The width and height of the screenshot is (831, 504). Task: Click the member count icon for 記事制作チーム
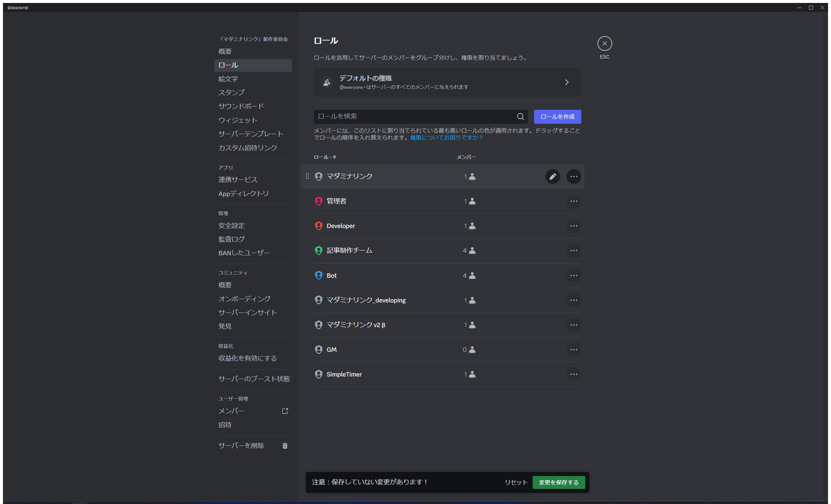472,251
